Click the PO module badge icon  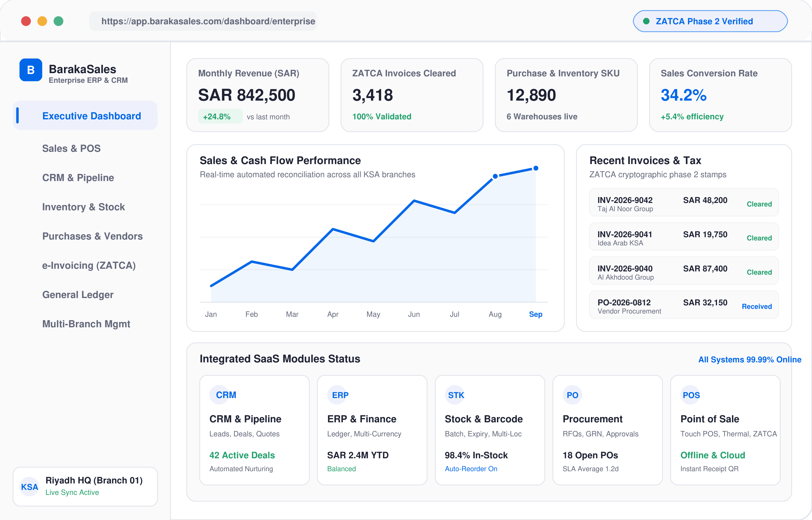(x=572, y=395)
